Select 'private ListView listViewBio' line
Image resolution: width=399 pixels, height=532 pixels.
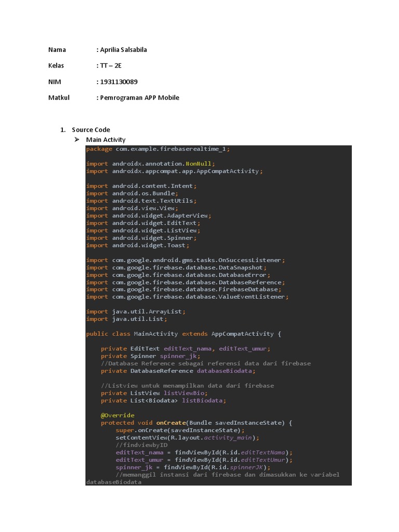coord(154,393)
